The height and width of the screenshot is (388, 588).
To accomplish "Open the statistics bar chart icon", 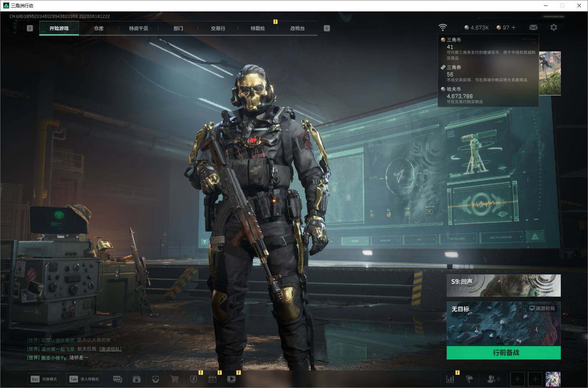I will click(x=450, y=379).
